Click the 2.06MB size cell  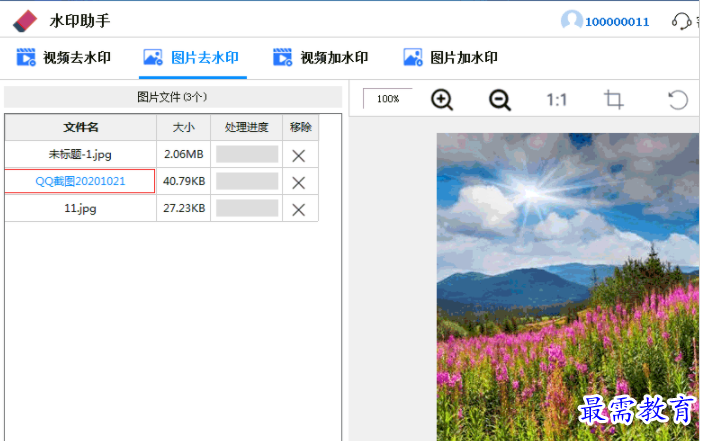(184, 154)
